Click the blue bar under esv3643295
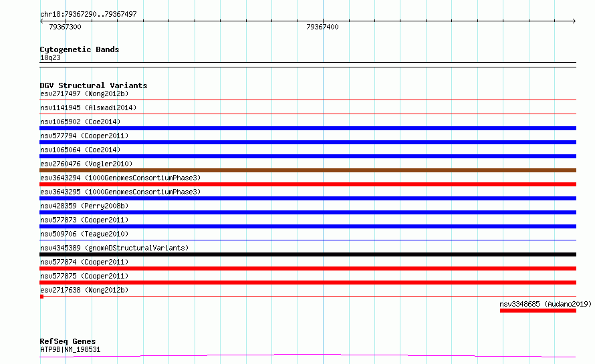 [x=308, y=198]
